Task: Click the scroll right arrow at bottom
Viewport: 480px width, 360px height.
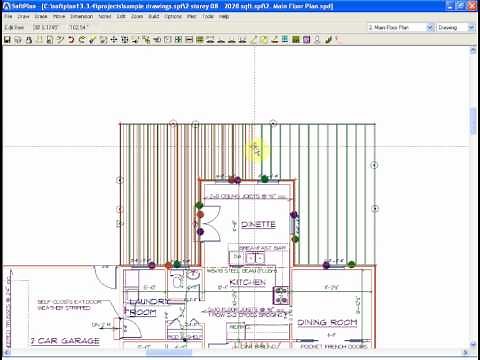Action: click(466, 352)
